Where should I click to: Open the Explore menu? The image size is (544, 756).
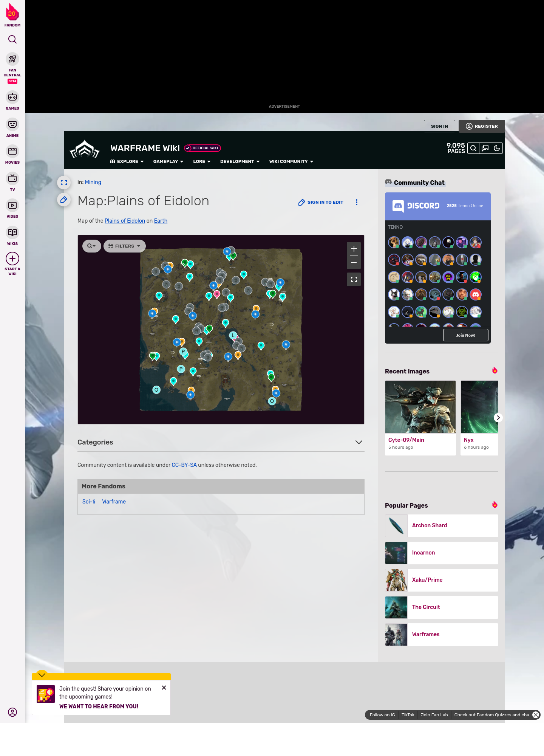127,161
